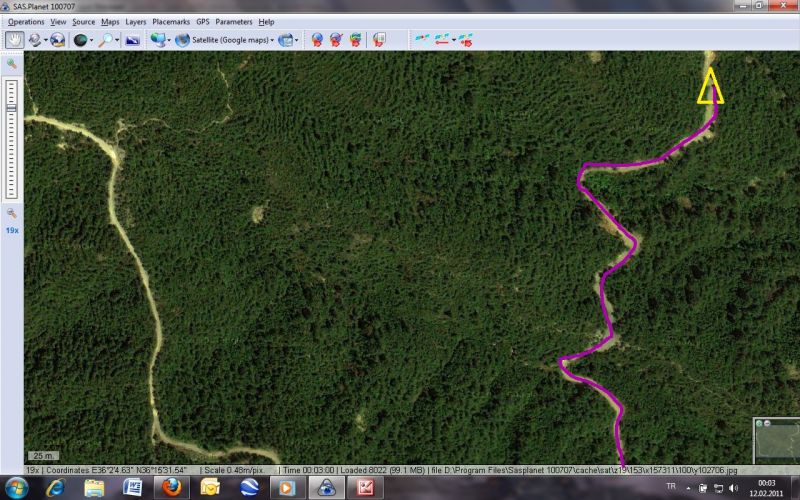Image resolution: width=800 pixels, height=500 pixels.
Task: Expand the search magnifier dropdown arrow
Action: click(x=118, y=40)
